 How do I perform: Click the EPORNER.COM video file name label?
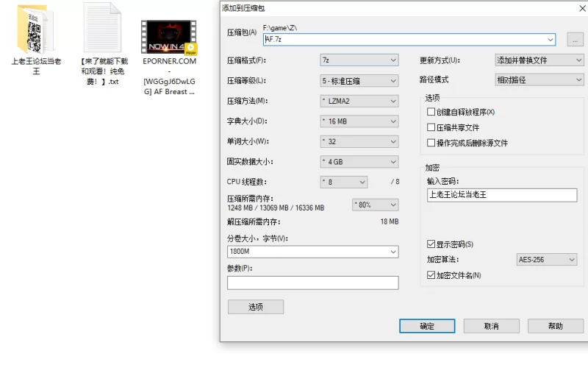169,77
